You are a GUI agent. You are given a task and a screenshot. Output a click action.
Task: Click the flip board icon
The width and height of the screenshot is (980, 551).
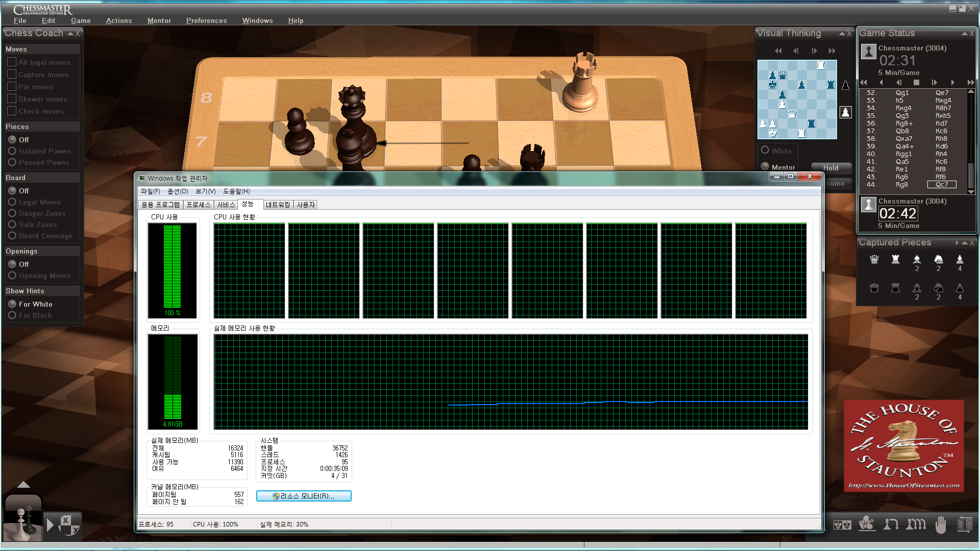point(965,524)
